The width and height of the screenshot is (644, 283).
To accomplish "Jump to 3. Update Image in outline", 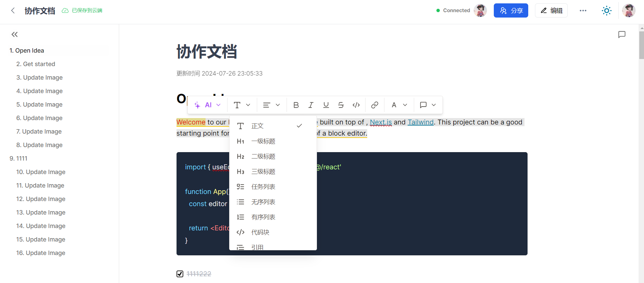I will (x=39, y=78).
